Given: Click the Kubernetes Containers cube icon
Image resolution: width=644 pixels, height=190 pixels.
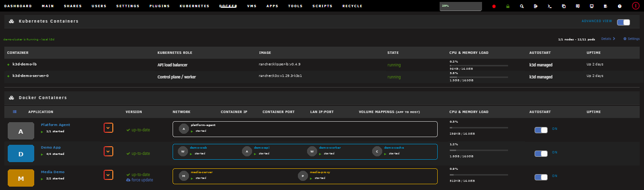Looking at the screenshot, I should pos(11,22).
